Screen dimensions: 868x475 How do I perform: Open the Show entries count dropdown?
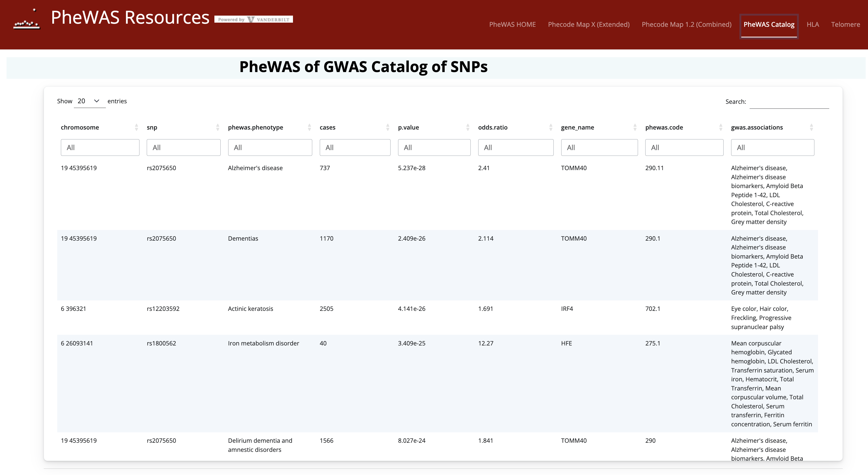89,101
